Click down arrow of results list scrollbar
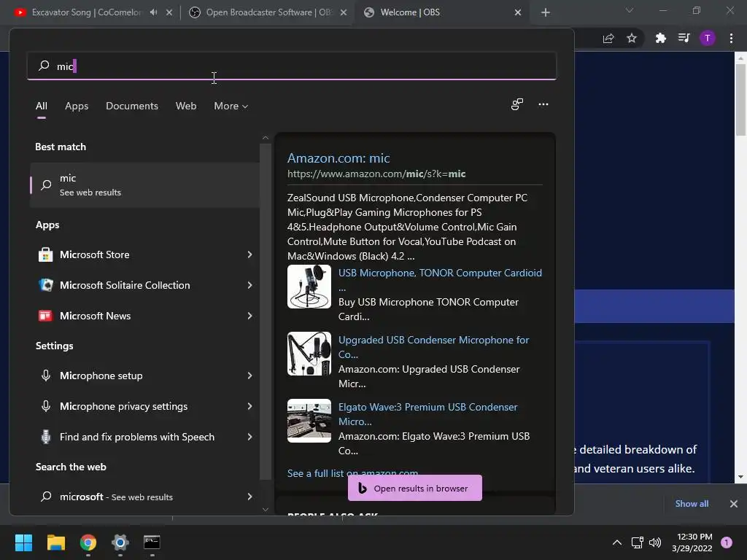The image size is (747, 560). pyautogui.click(x=266, y=510)
